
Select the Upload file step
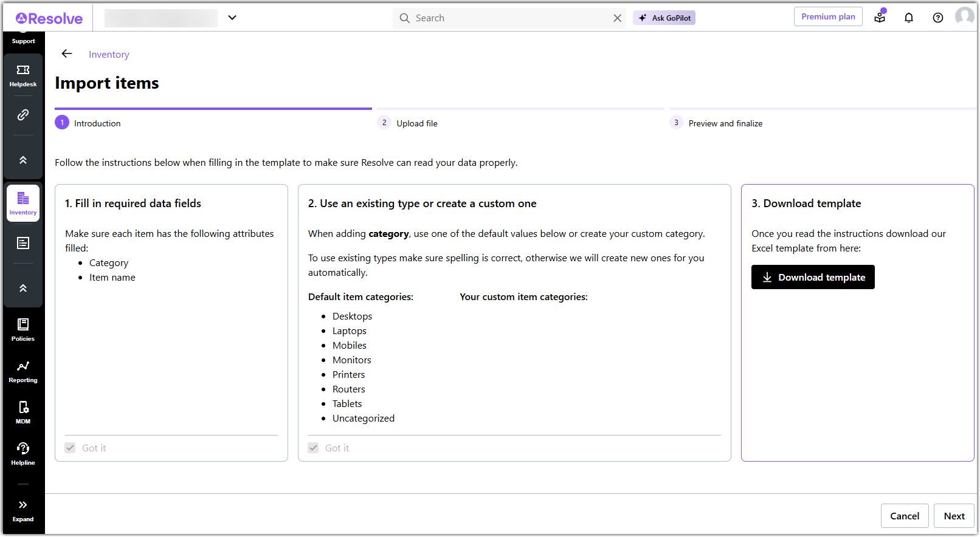click(x=416, y=123)
